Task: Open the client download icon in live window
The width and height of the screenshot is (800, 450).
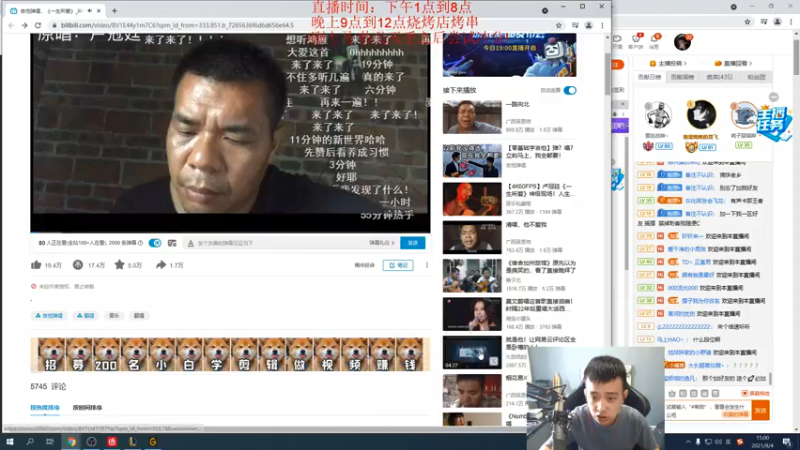Action: click(x=636, y=40)
